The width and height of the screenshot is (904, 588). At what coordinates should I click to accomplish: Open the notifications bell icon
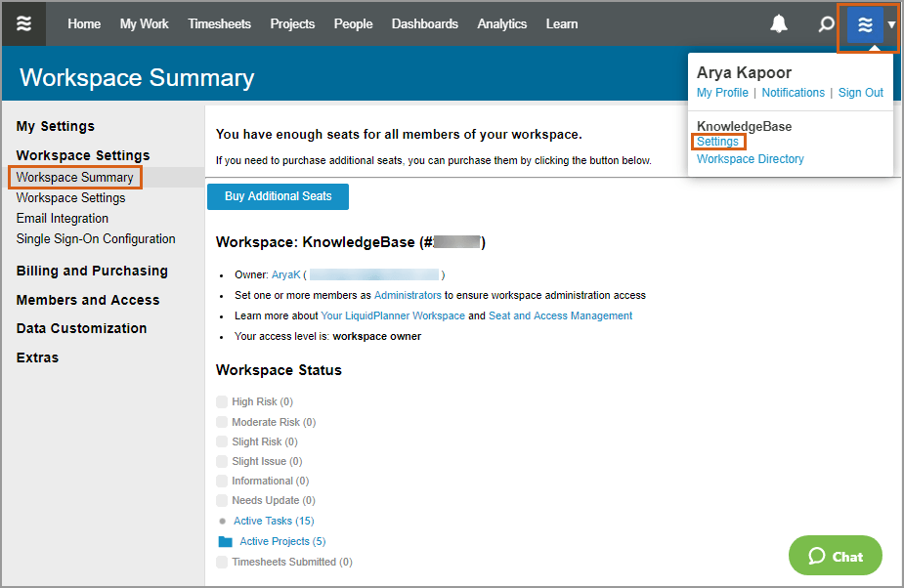(779, 24)
